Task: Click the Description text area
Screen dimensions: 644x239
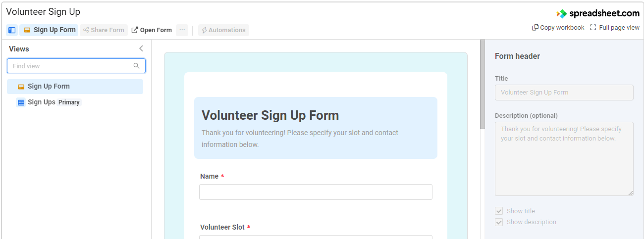Action: point(564,158)
